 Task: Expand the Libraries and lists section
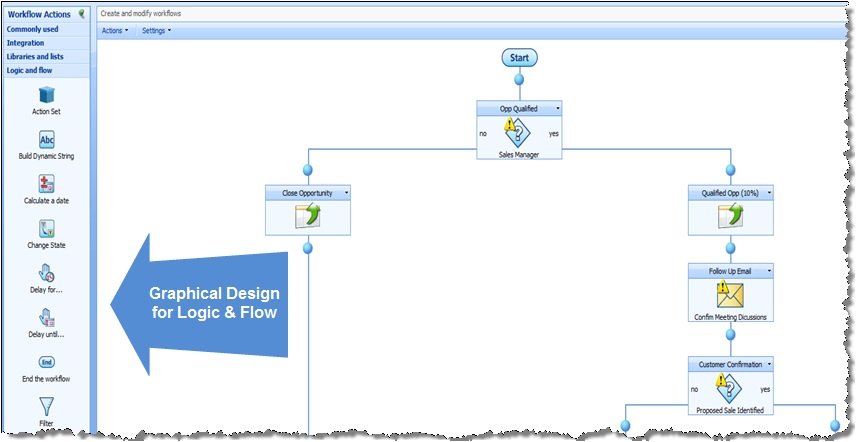(x=46, y=57)
